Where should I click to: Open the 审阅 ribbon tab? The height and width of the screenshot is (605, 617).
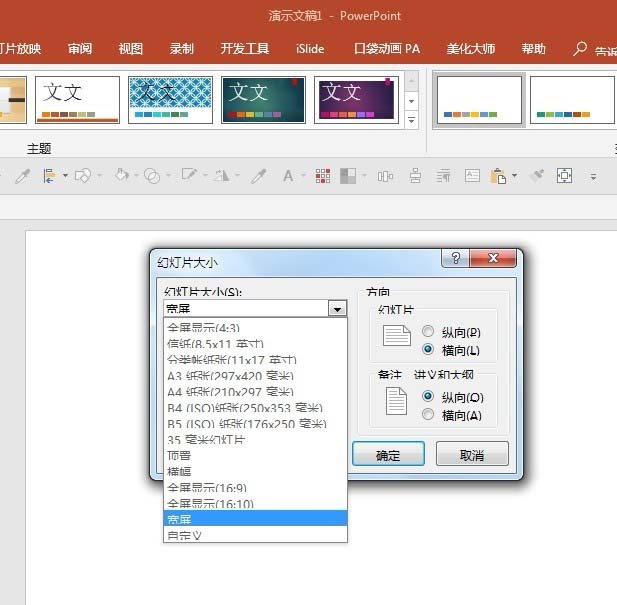pos(80,48)
